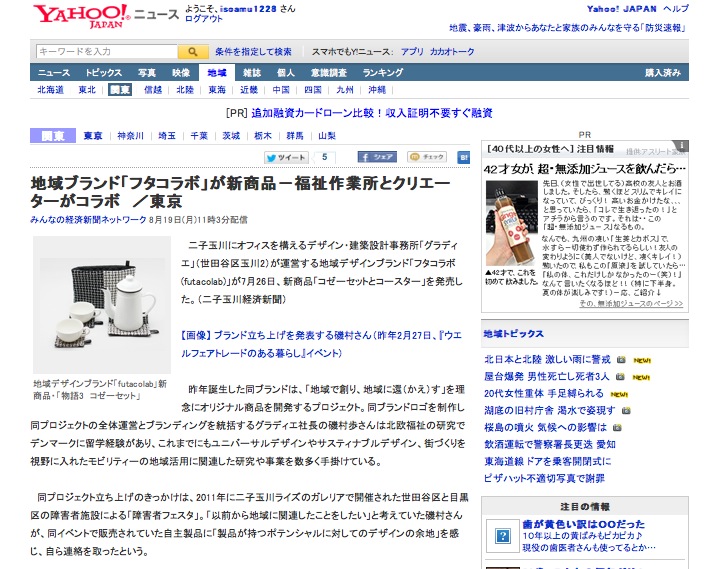Image resolution: width=724 pixels, height=569 pixels.
Task: Choose the 九州 region link
Action: coord(344,90)
